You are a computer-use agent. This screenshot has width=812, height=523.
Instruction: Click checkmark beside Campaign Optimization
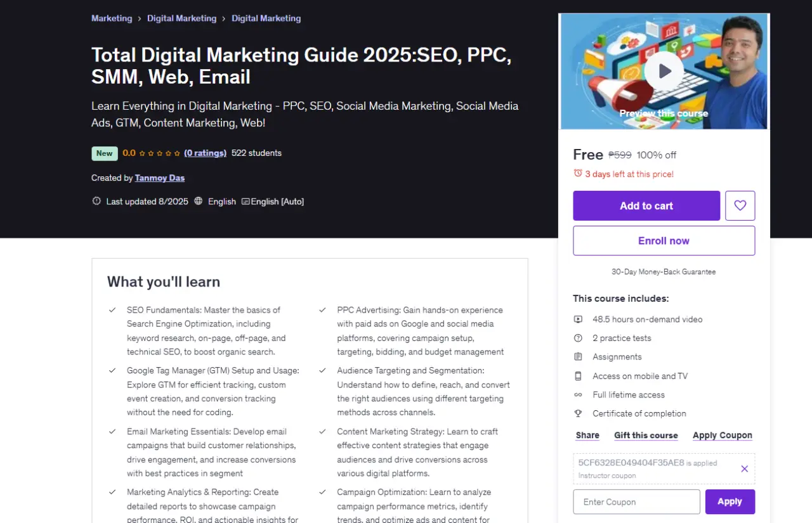[322, 492]
